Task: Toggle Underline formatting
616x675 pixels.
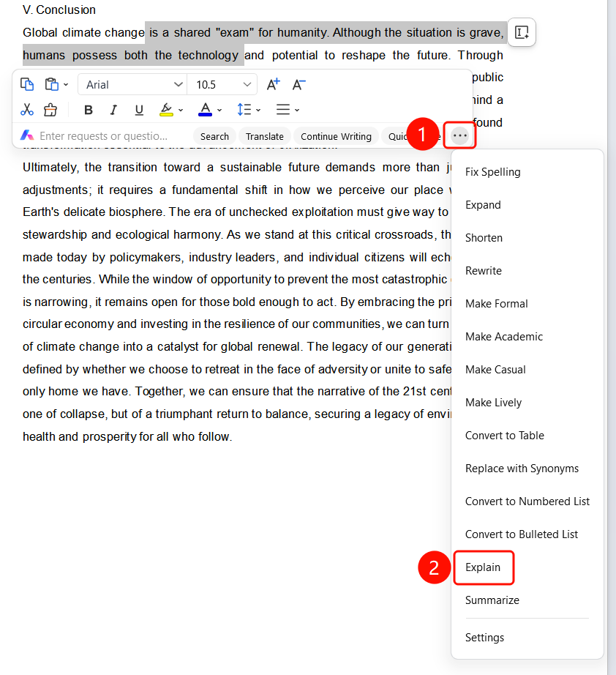Action: tap(139, 111)
